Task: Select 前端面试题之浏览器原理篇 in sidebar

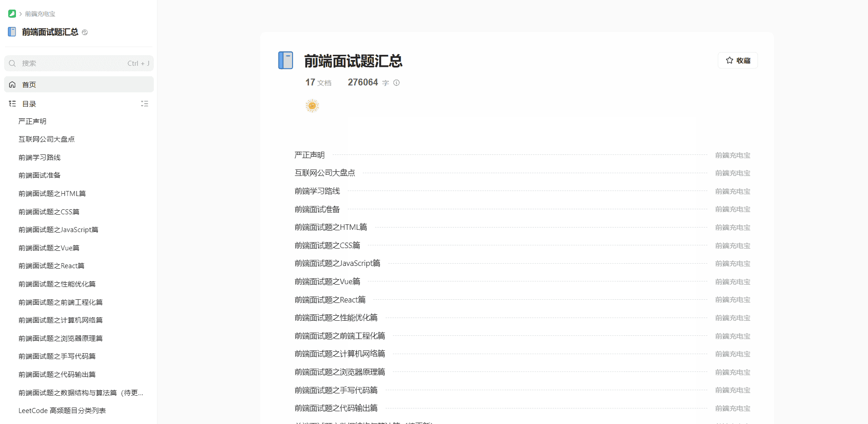Action: point(60,338)
